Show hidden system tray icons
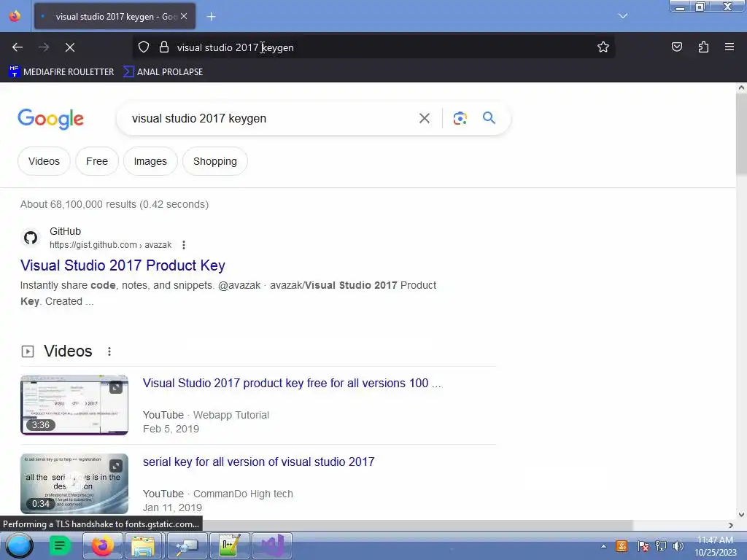Screen dimensions: 747x560 (x=603, y=546)
